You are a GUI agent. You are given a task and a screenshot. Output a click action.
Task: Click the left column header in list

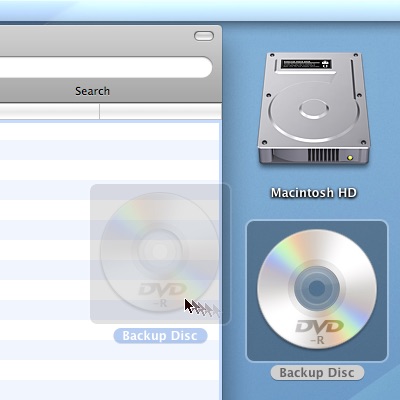[x=49, y=111]
